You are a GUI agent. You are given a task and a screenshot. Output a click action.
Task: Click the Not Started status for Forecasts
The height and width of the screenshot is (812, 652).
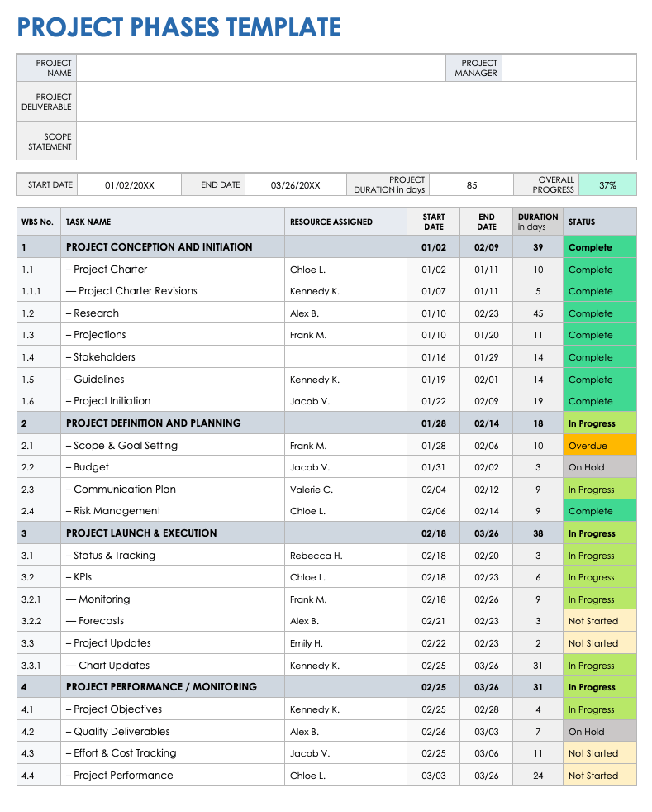[x=599, y=621]
